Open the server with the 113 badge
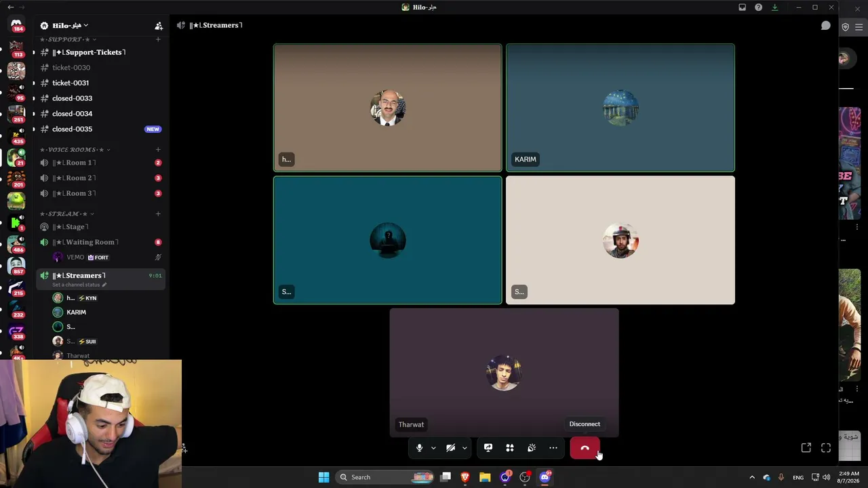Viewport: 868px width, 488px height. click(x=16, y=47)
